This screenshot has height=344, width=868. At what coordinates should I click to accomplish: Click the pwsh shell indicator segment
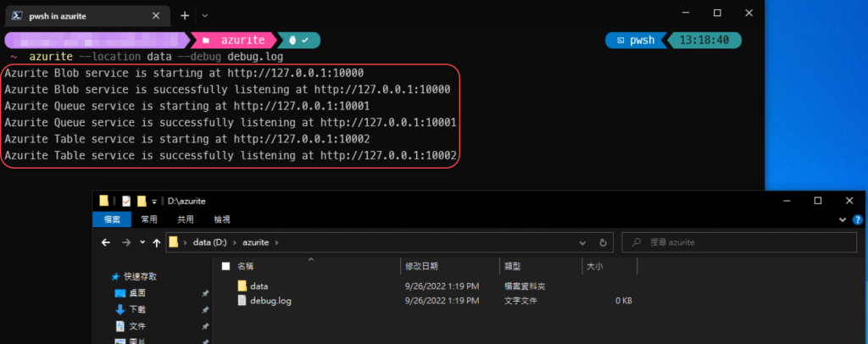point(637,41)
